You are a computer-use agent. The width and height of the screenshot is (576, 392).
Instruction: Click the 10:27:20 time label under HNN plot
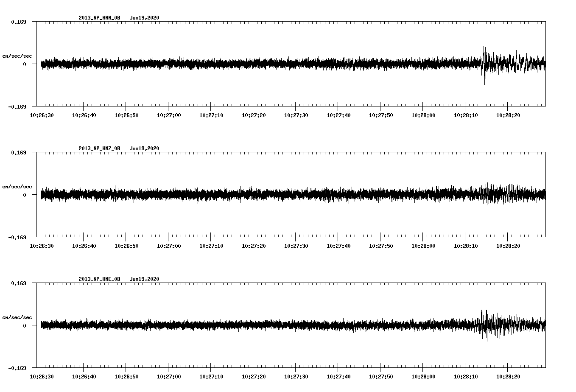click(x=254, y=115)
